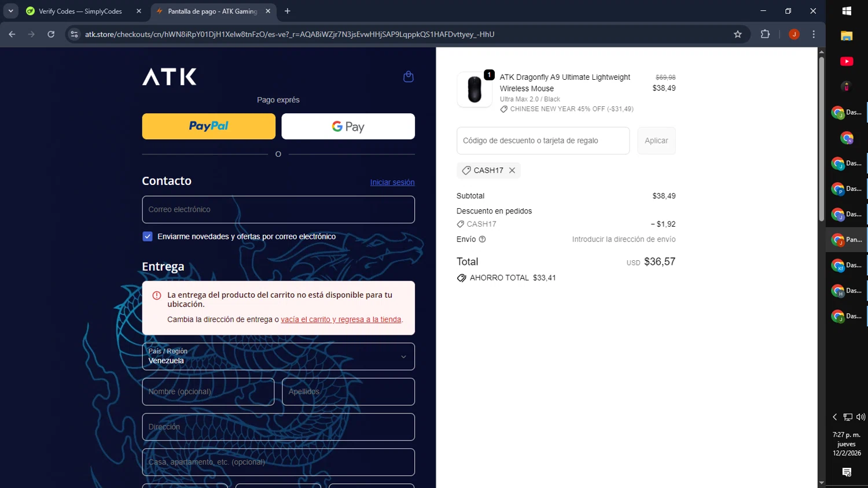Click the ATK logo
This screenshot has height=488, width=868.
[x=170, y=77]
